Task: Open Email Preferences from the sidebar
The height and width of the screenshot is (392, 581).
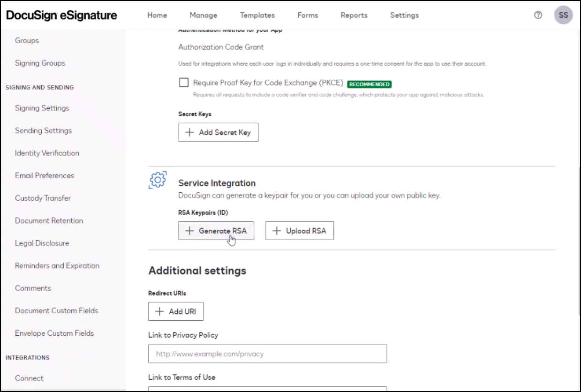Action: [45, 176]
